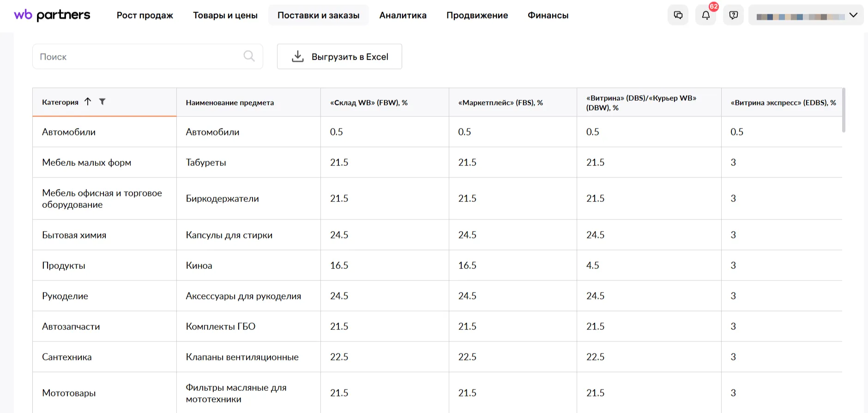This screenshot has width=868, height=413.
Task: Click the wb partners logo
Action: 52,15
